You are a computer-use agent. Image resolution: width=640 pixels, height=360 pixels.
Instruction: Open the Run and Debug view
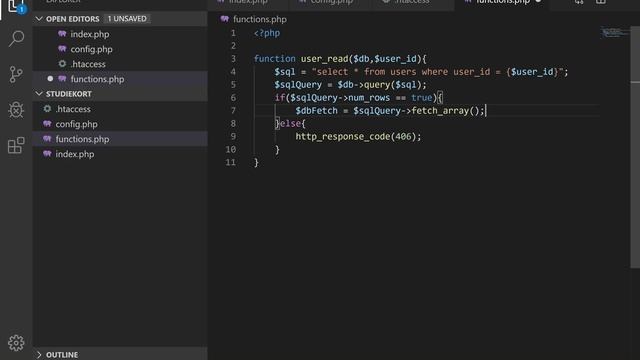point(16,110)
